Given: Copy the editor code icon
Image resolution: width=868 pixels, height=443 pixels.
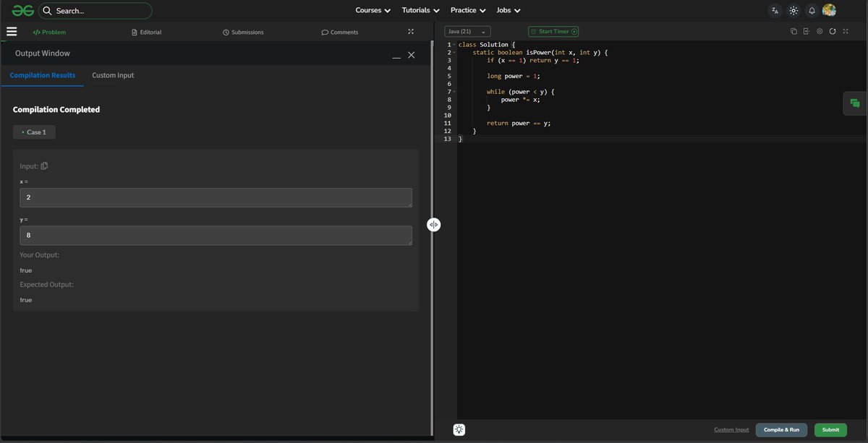Looking at the screenshot, I should coord(793,31).
